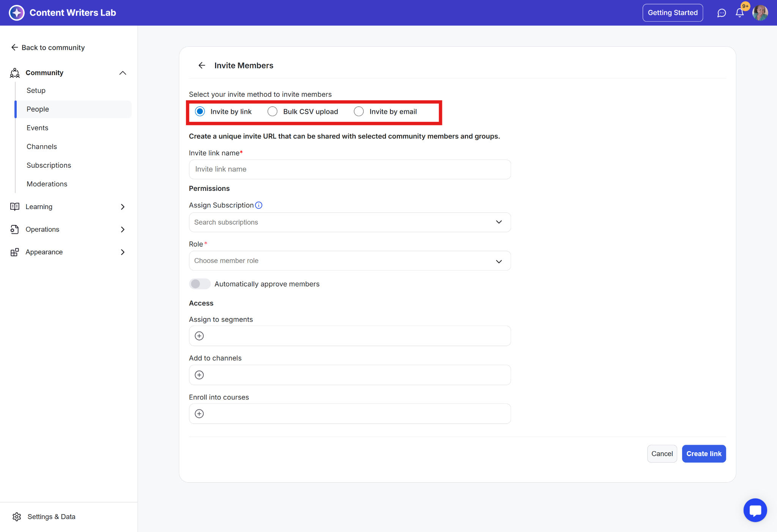Click plus icon under Enroll into courses
The height and width of the screenshot is (532, 777).
pyautogui.click(x=199, y=414)
